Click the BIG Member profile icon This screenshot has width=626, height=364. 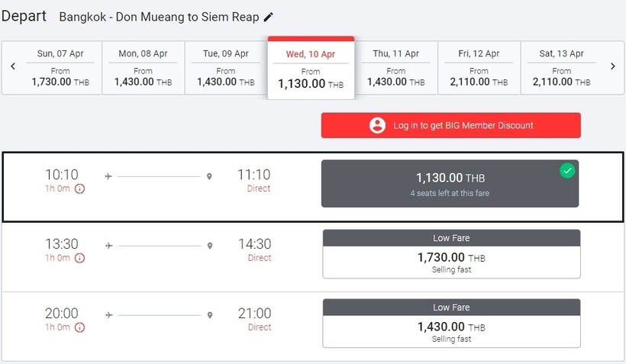(377, 125)
